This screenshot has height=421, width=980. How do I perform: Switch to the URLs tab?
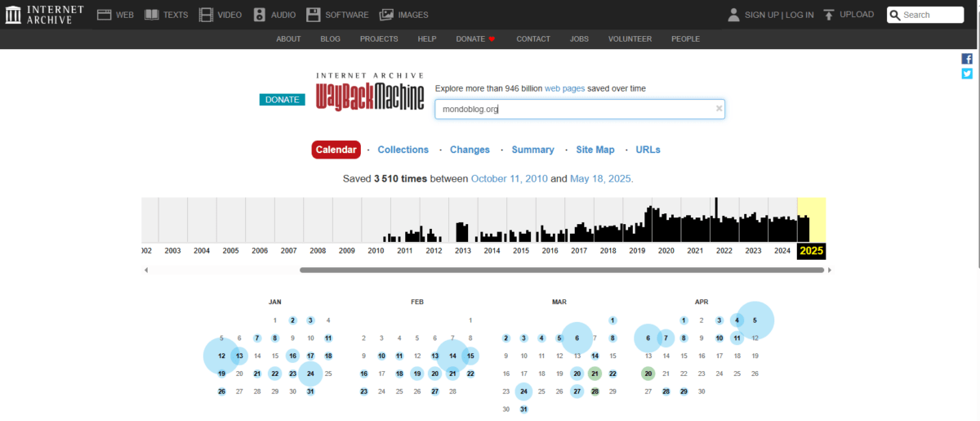[648, 150]
